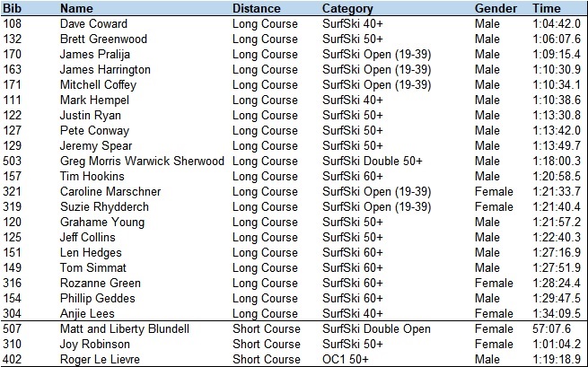Viewport: 588px width, 367px height.
Task: Select the Dave Coward name cell
Action: (x=93, y=23)
